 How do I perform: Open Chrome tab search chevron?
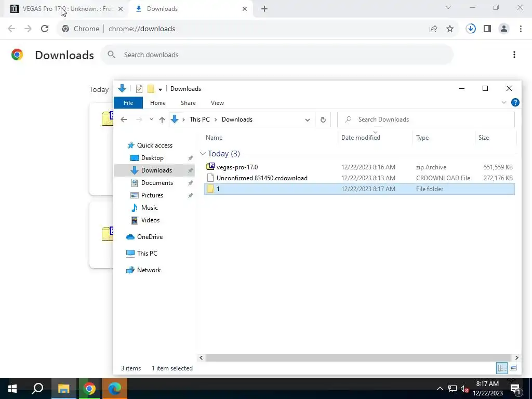[448, 7]
